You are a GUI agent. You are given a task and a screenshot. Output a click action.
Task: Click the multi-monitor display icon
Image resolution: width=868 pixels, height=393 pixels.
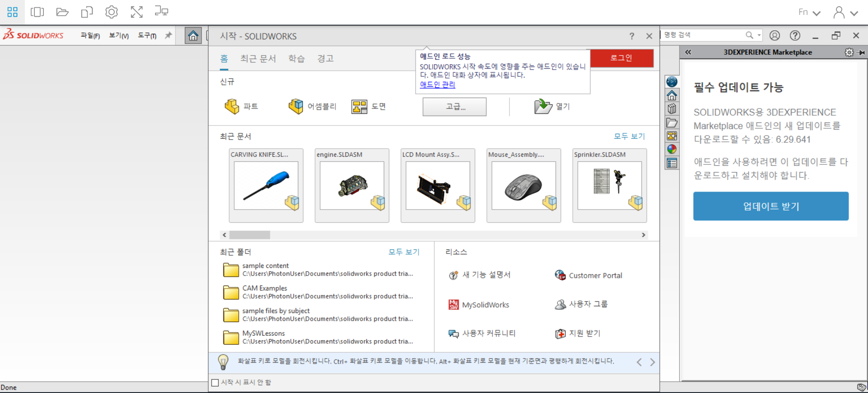[x=161, y=11]
